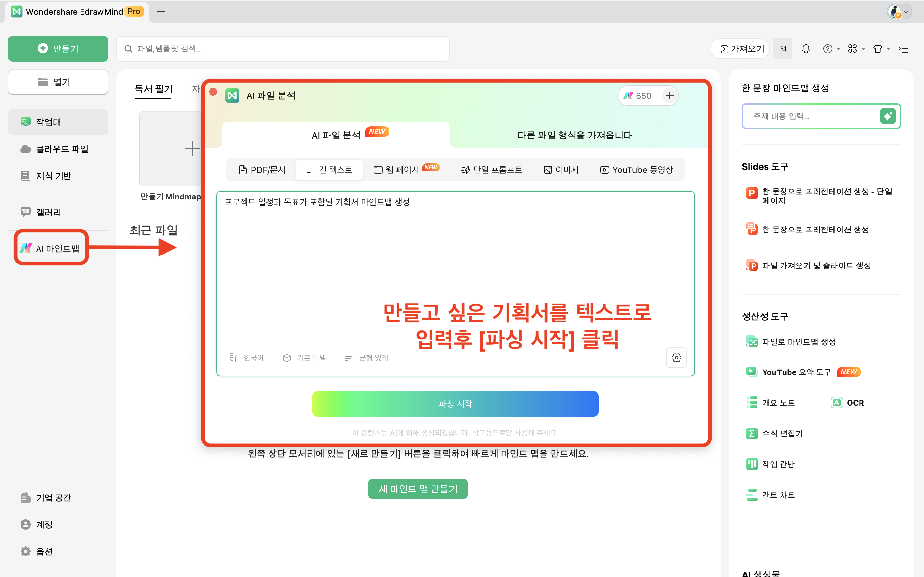Image resolution: width=924 pixels, height=577 pixels.
Task: Open the basic model selector
Action: tap(304, 357)
